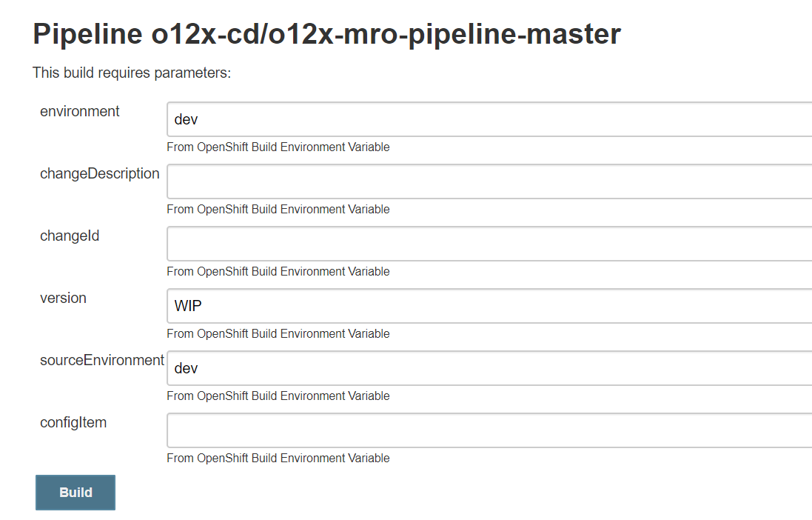Click the helper text under configItem field
This screenshot has height=520, width=812.
(x=278, y=458)
